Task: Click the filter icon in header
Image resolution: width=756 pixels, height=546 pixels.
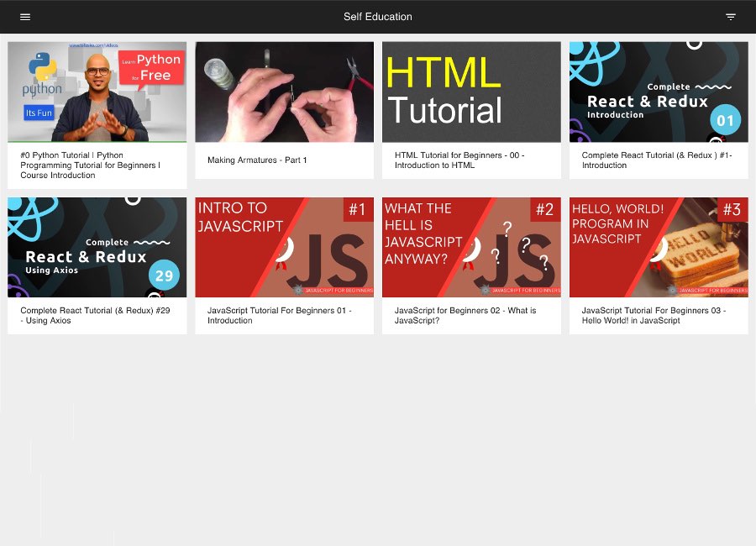Action: [x=730, y=17]
